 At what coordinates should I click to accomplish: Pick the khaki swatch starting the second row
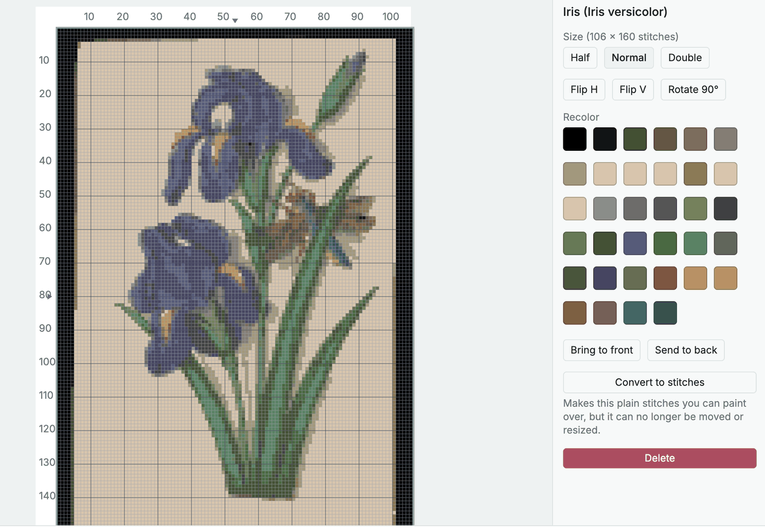point(575,174)
